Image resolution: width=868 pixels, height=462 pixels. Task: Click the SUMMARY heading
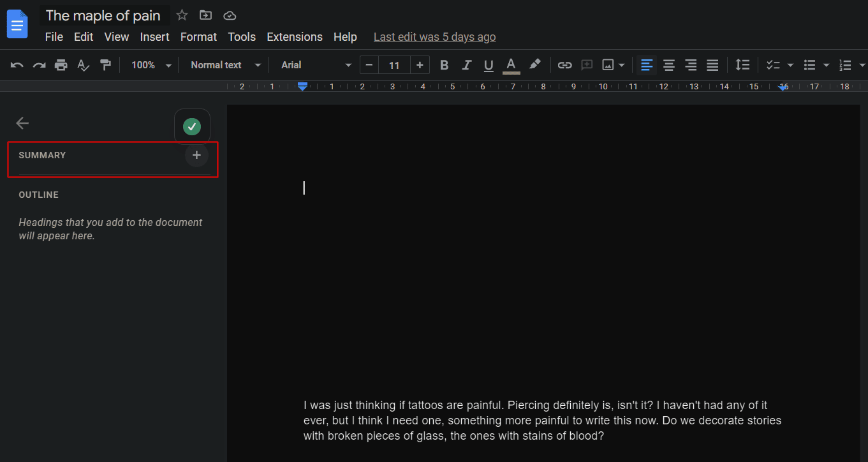(x=42, y=155)
